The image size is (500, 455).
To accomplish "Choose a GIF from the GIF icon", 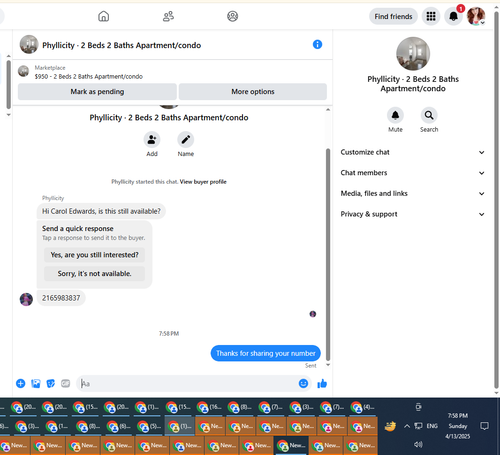I will [66, 384].
